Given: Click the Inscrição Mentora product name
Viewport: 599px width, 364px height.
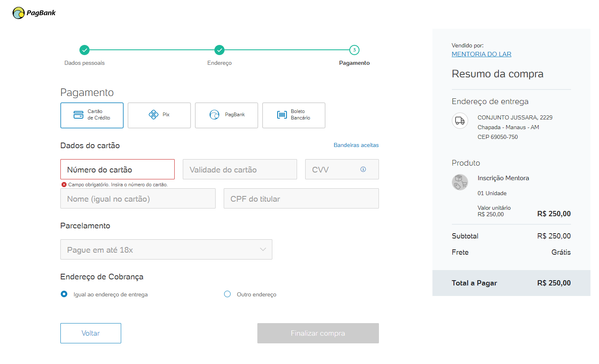Looking at the screenshot, I should pyautogui.click(x=503, y=178).
